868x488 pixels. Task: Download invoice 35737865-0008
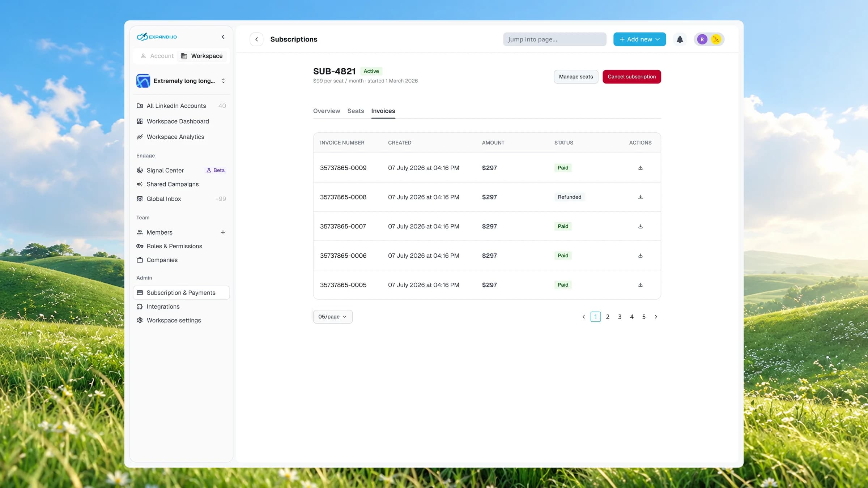click(x=640, y=197)
